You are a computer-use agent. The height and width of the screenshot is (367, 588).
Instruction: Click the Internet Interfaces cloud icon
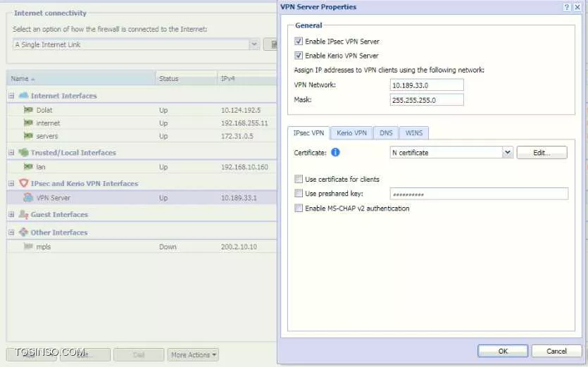click(24, 95)
